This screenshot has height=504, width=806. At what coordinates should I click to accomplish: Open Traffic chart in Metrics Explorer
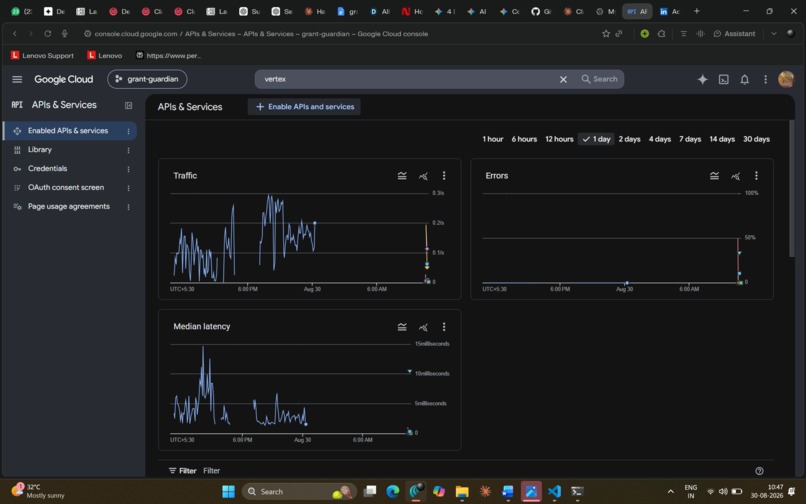click(x=423, y=176)
